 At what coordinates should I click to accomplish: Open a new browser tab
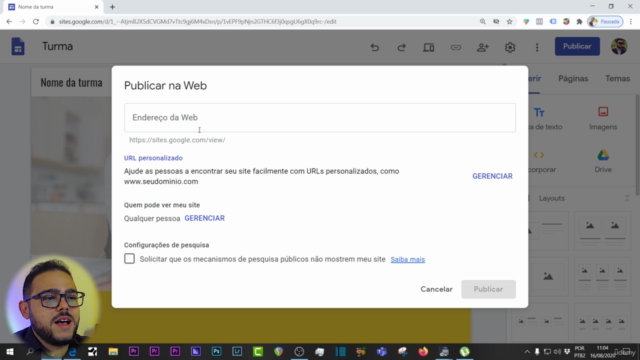pyautogui.click(x=112, y=7)
